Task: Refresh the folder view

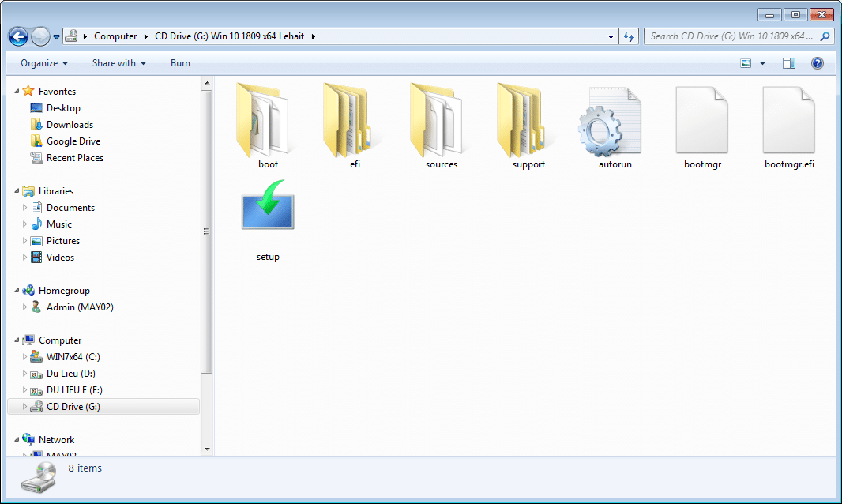Action: pos(629,36)
